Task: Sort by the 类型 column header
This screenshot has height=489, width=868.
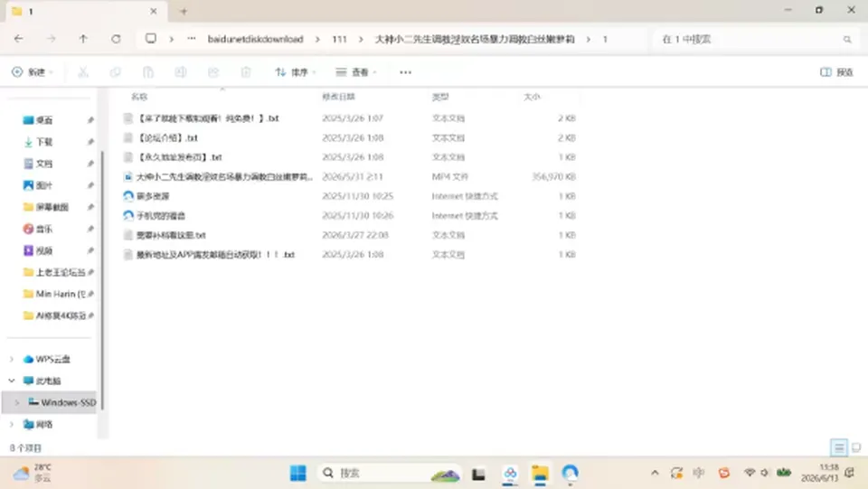Action: tap(440, 97)
